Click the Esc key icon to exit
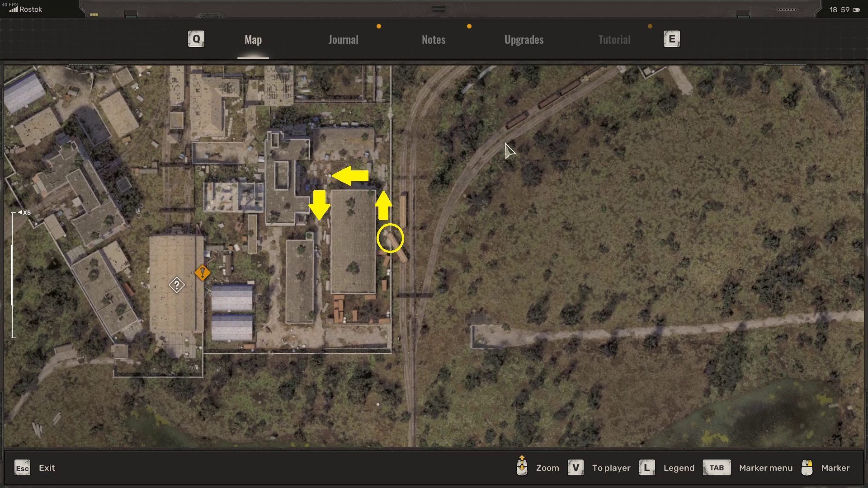The height and width of the screenshot is (488, 868). (22, 468)
